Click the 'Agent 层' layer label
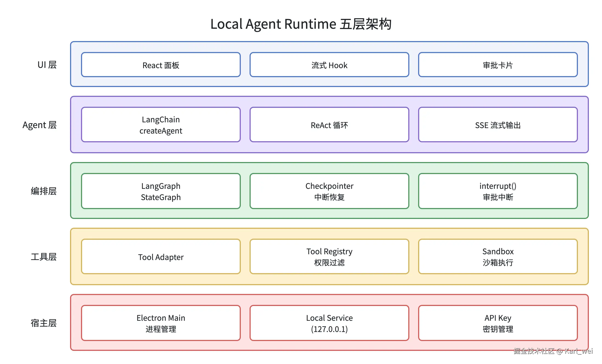The height and width of the screenshot is (364, 602). [x=40, y=125]
